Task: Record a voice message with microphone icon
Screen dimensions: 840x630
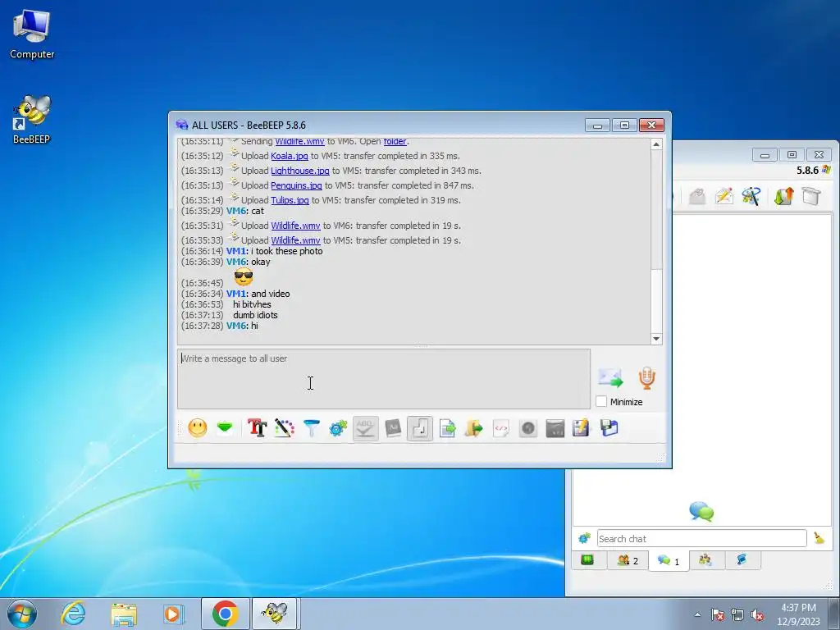Action: (646, 378)
